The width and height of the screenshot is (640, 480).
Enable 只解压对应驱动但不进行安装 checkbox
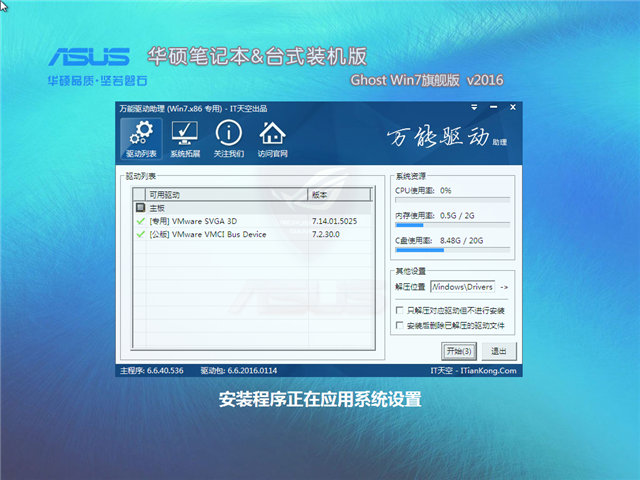400,312
